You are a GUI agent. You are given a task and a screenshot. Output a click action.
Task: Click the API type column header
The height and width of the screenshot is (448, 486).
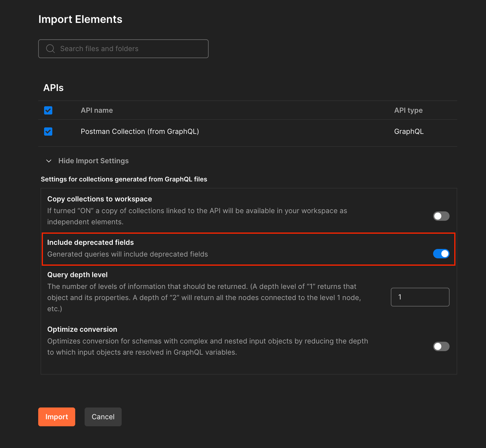coord(408,110)
